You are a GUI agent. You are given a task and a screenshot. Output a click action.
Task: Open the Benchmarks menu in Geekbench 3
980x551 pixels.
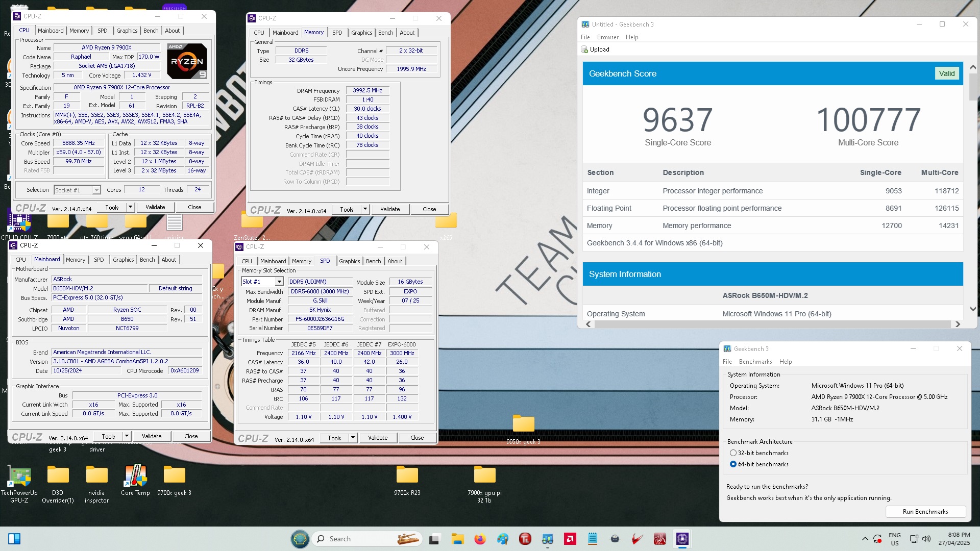coord(755,362)
